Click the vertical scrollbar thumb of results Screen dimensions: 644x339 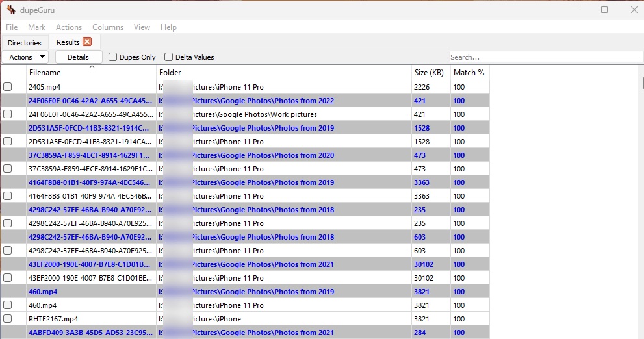642,82
